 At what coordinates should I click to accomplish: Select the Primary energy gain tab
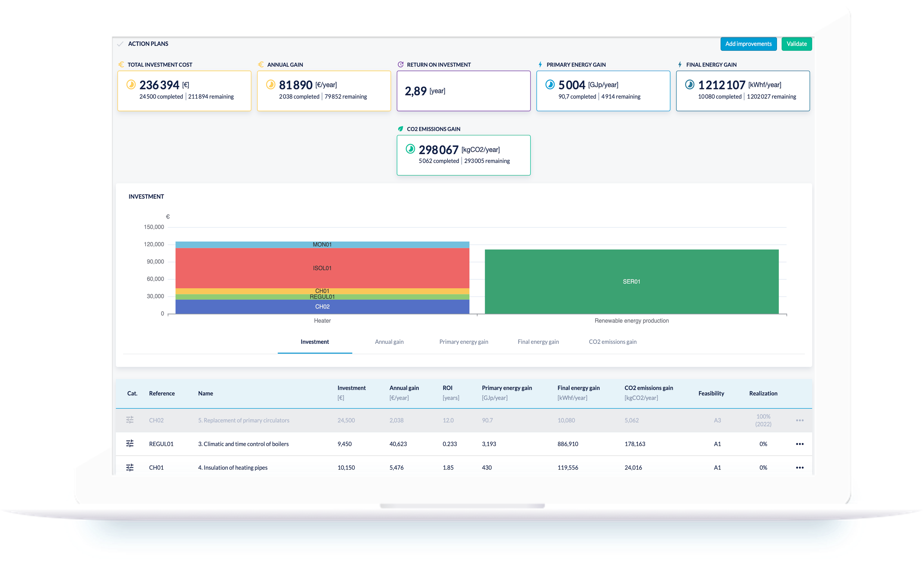(x=463, y=342)
